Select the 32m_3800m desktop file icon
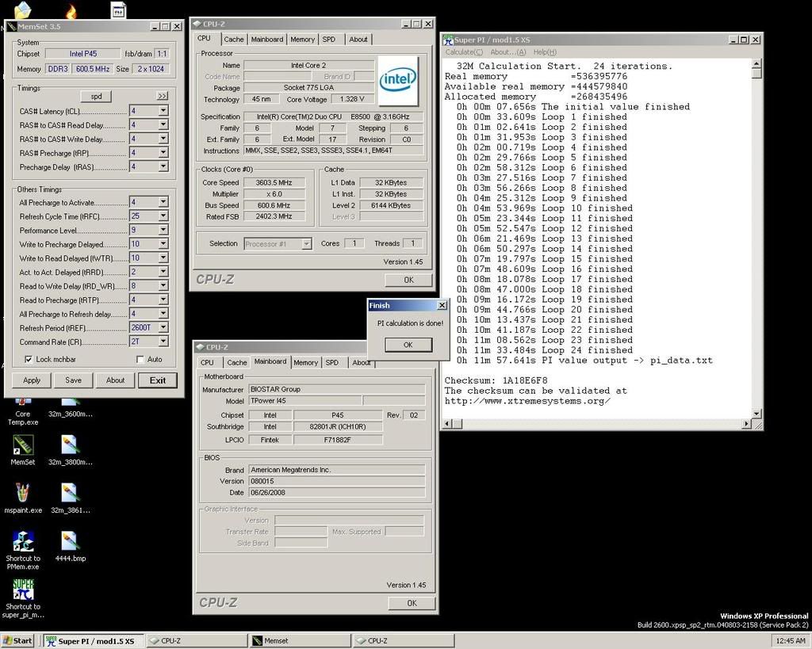Image resolution: width=812 pixels, height=649 pixels. (x=71, y=449)
